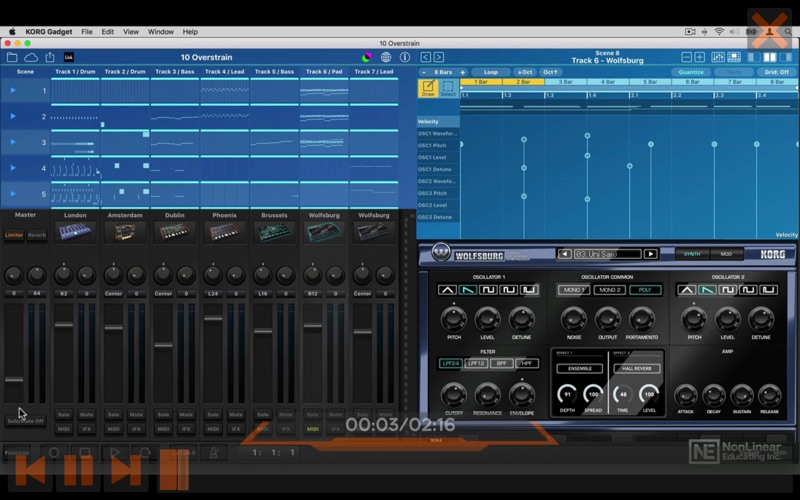
Task: Open the File menu
Action: tap(87, 32)
